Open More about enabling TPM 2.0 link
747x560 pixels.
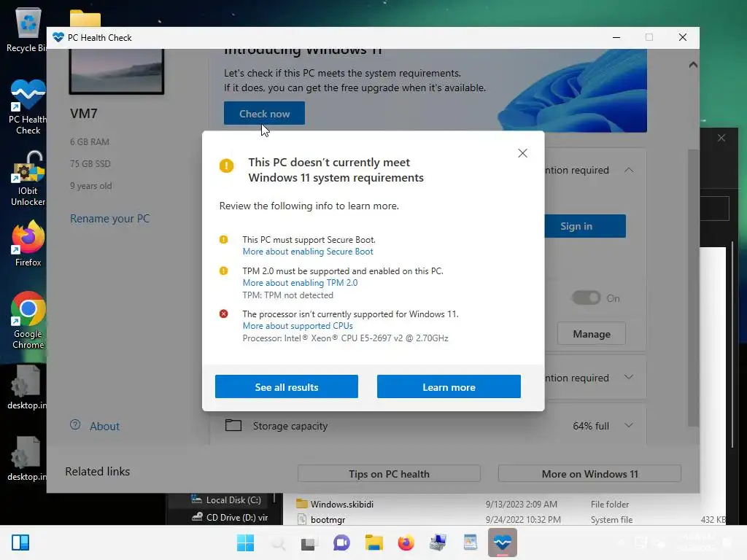[x=300, y=282]
